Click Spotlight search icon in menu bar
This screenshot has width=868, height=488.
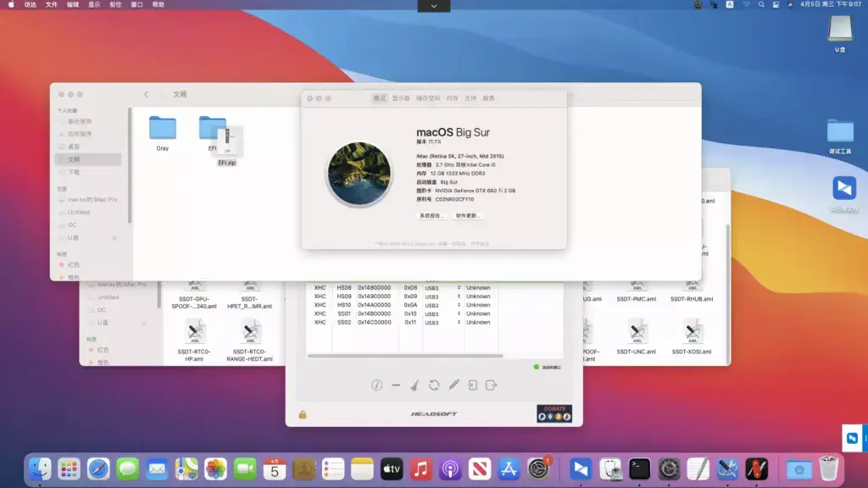click(761, 4)
